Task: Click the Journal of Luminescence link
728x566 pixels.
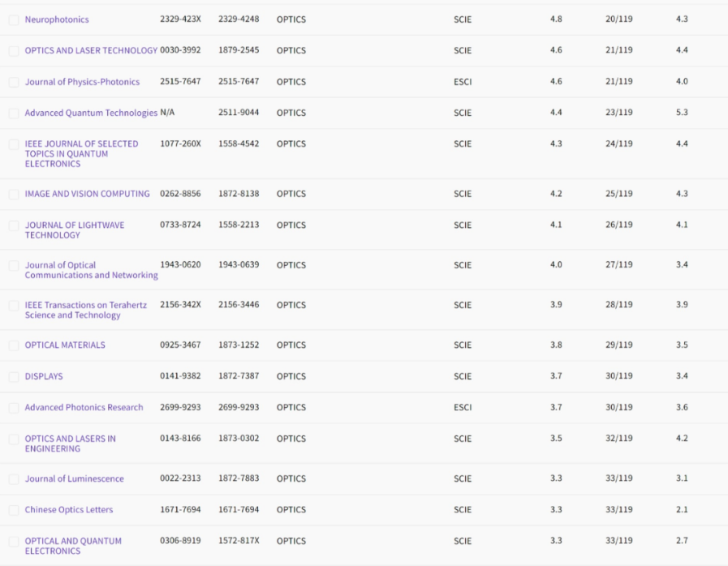Action: (75, 478)
